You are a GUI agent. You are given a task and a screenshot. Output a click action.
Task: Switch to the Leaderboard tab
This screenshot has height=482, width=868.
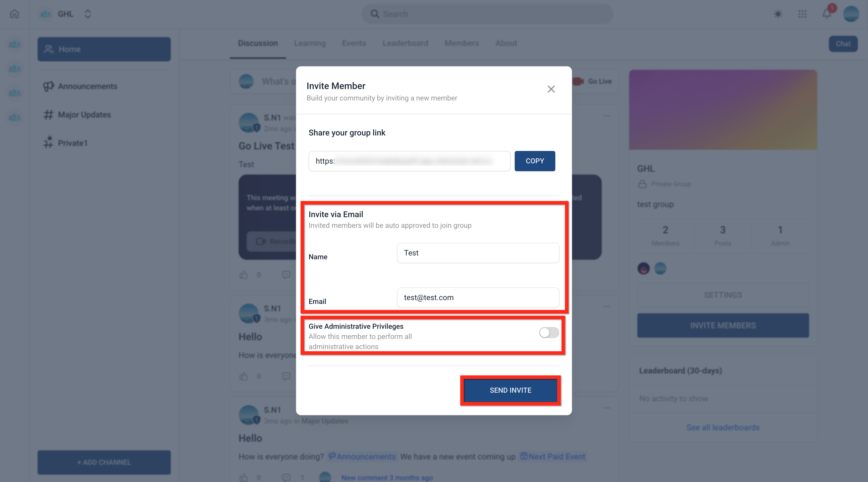pos(405,43)
